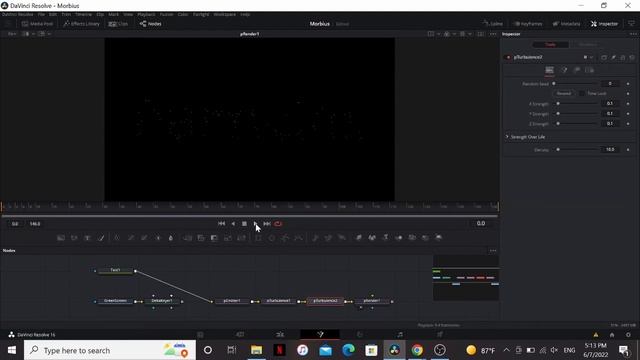
Task: Toggle the Clips panel button
Action: point(118,24)
